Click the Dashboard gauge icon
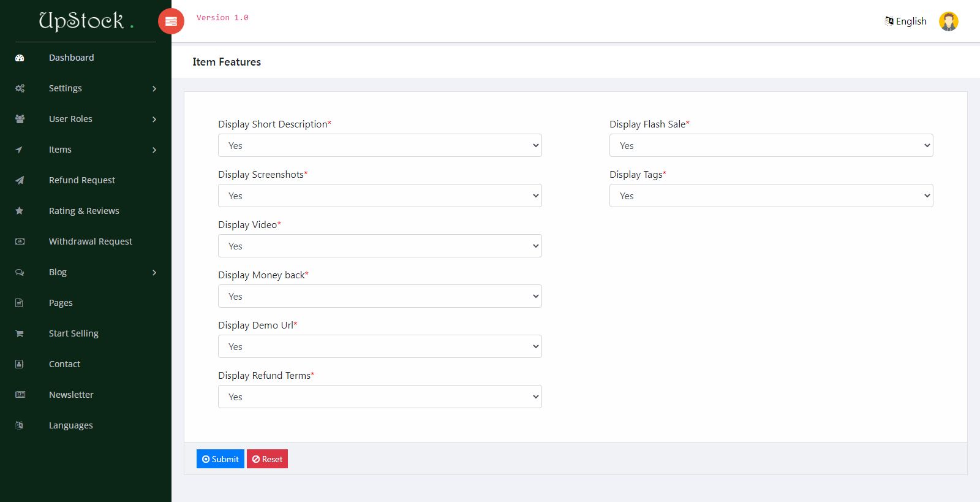This screenshot has width=980, height=502. (20, 58)
